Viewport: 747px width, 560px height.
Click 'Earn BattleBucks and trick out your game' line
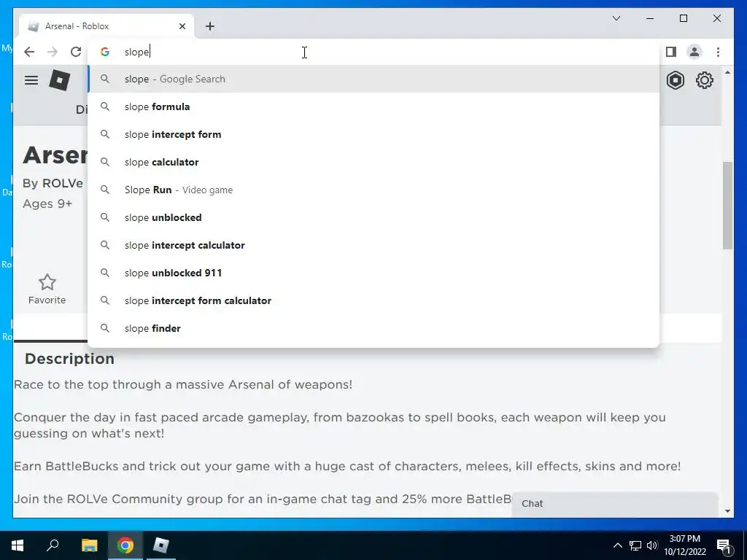point(347,466)
